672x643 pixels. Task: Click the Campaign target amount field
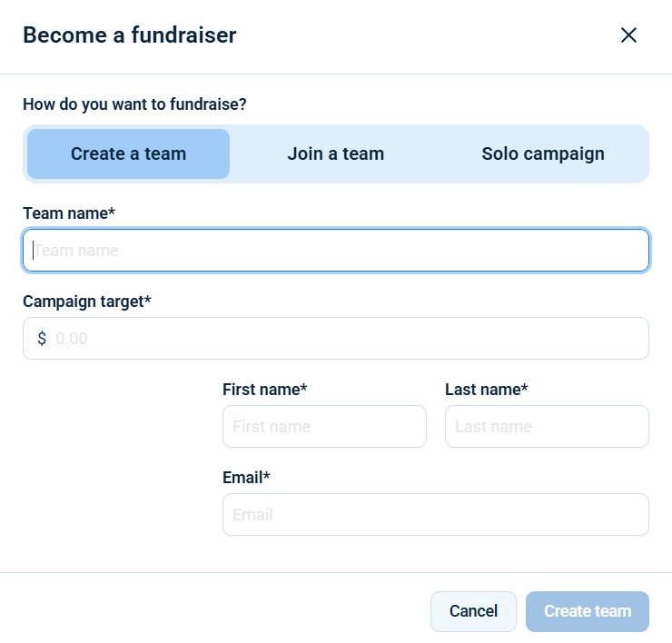coord(350,339)
